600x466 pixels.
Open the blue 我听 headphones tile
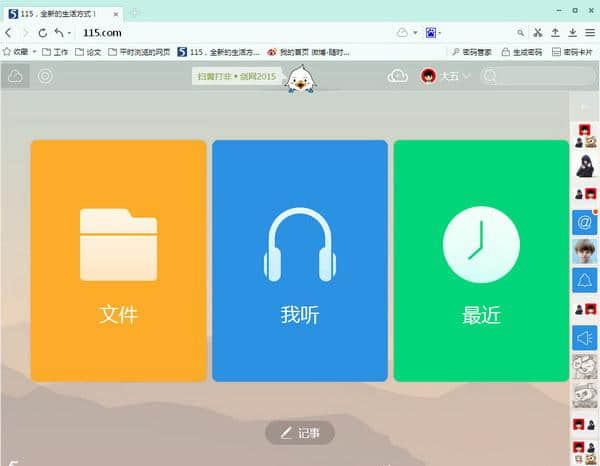pos(300,261)
